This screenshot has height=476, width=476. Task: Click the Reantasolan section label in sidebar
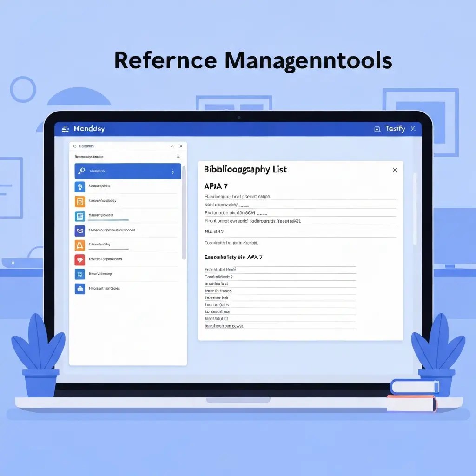pyautogui.click(x=89, y=157)
